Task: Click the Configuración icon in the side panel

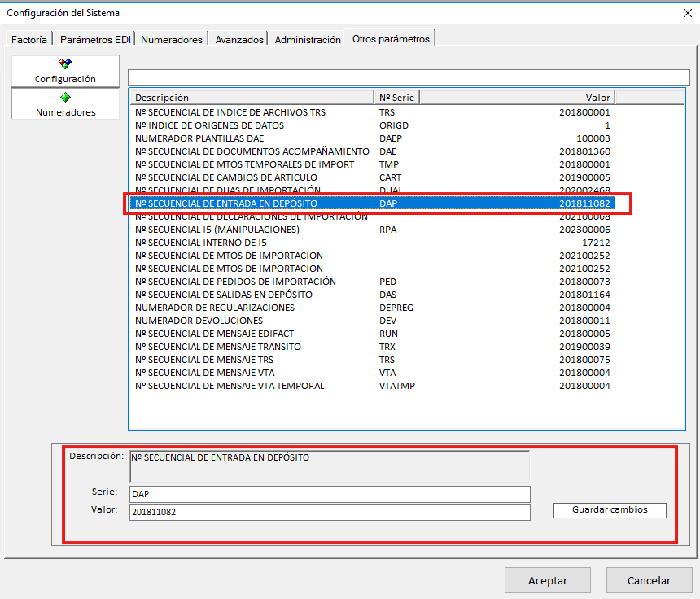Action: [x=65, y=63]
